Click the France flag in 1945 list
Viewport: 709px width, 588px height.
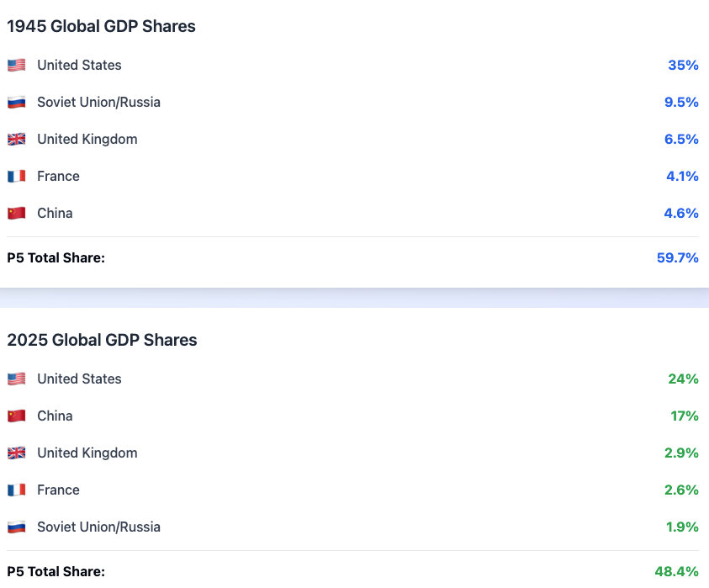16,177
